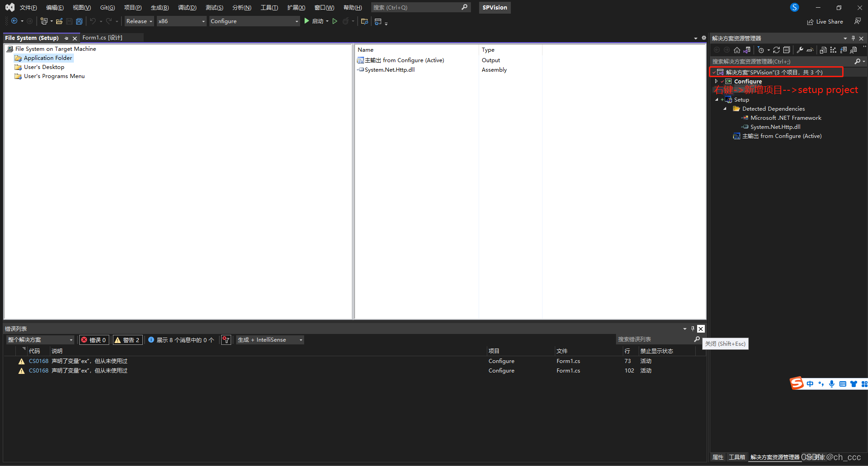Switch to the 属性 bottom tab
Image resolution: width=868 pixels, height=466 pixels.
click(718, 457)
